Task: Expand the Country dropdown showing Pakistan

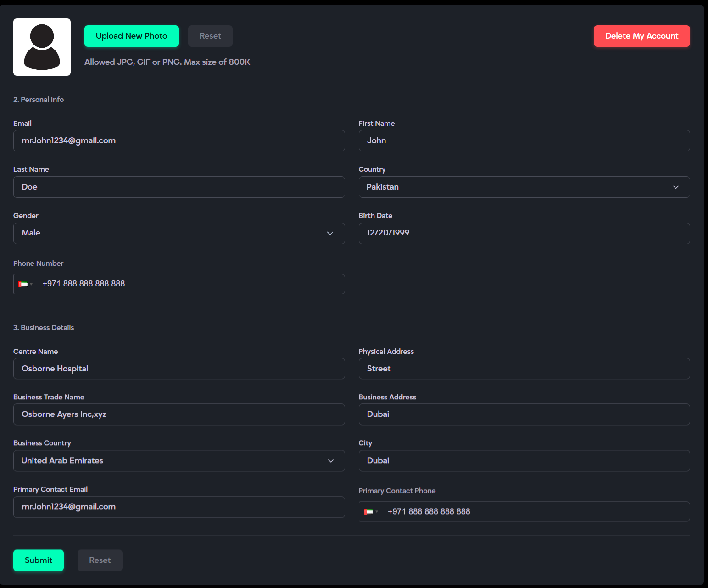Action: click(524, 187)
